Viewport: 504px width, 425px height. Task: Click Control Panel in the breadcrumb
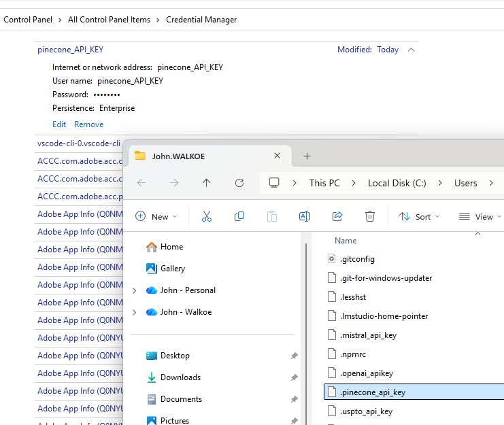point(28,20)
